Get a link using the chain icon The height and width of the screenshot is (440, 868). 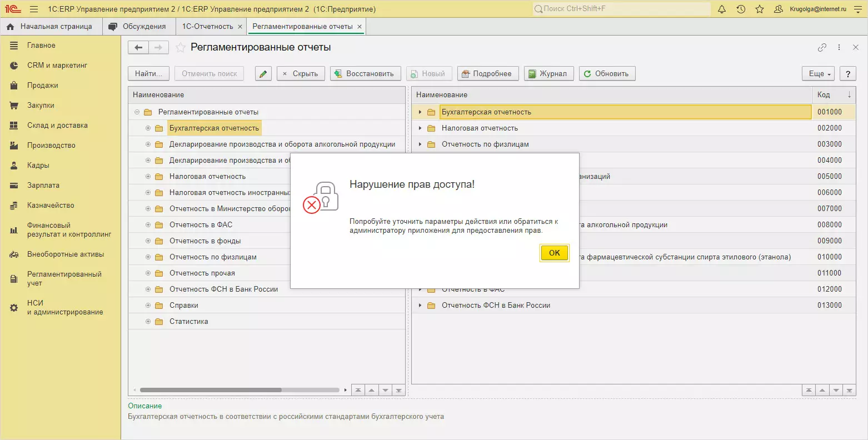(x=822, y=48)
